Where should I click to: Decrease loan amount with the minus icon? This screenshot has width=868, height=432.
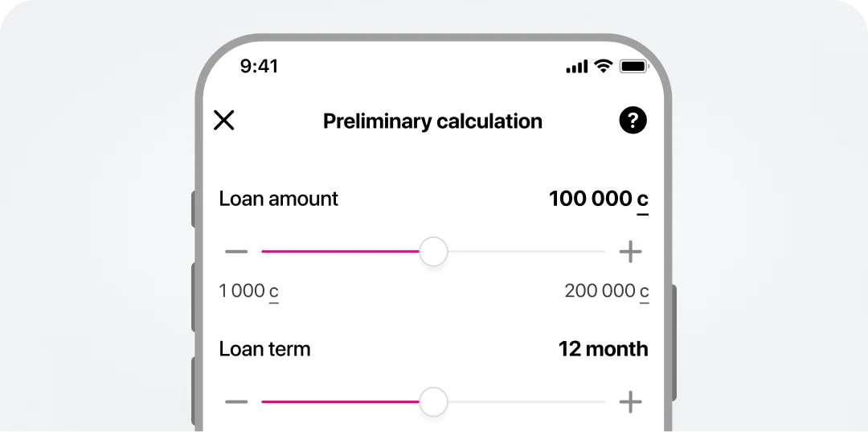tap(236, 252)
